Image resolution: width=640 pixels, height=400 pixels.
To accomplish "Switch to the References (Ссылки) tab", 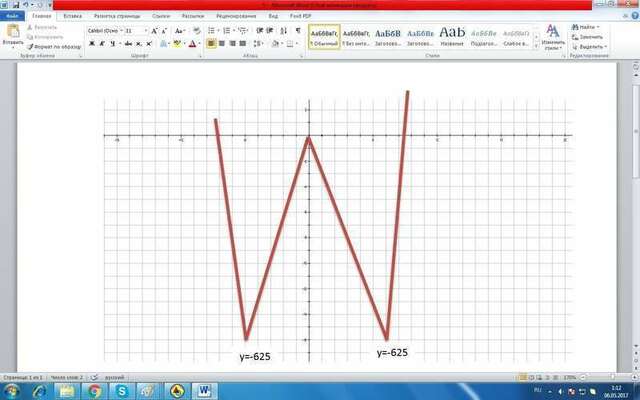I will tap(161, 16).
